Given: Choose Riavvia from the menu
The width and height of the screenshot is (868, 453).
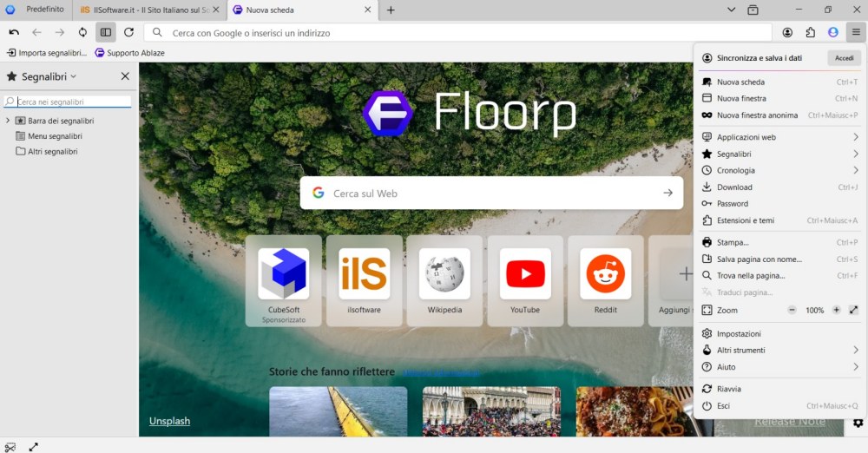Looking at the screenshot, I should [x=779, y=390].
